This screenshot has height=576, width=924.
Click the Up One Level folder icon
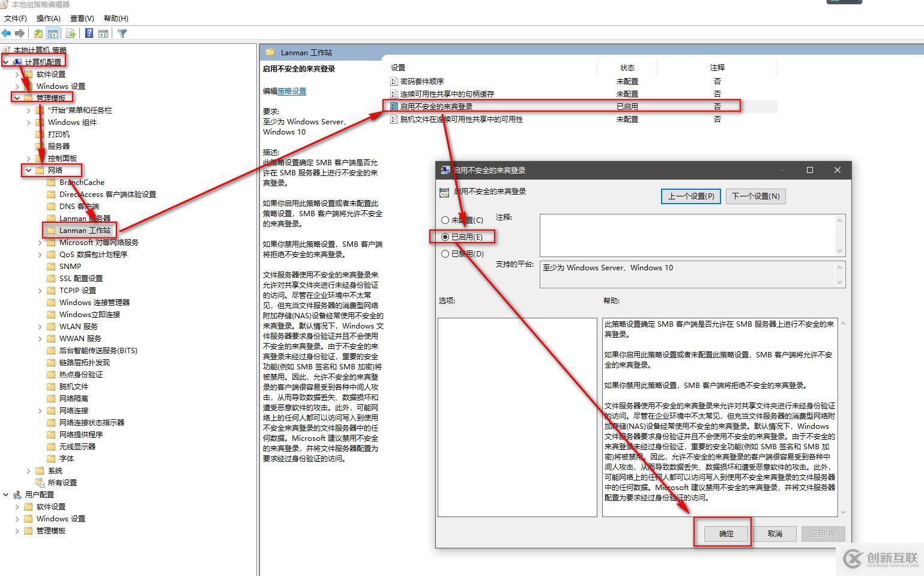[x=38, y=34]
